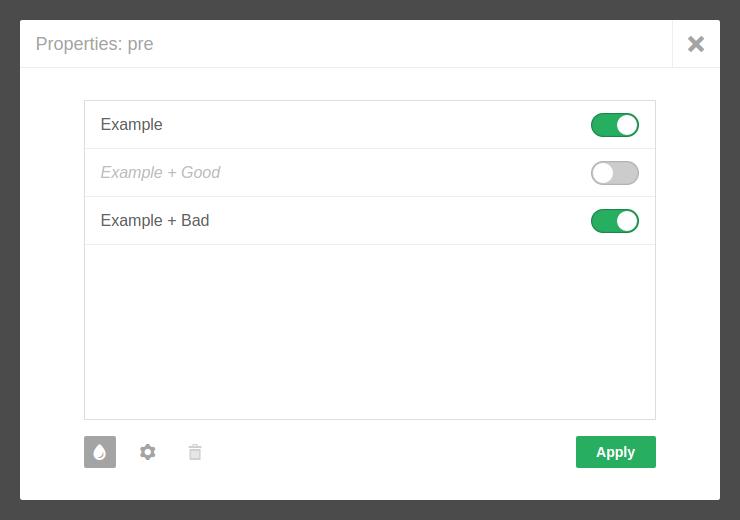Turn off the Example toggle
740x520 pixels.
tap(615, 125)
